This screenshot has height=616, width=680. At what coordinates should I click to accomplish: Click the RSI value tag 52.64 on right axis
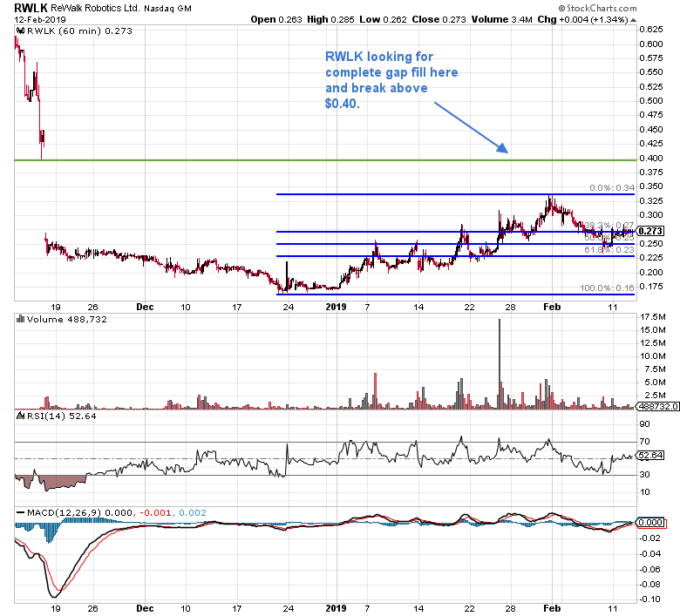coord(651,455)
